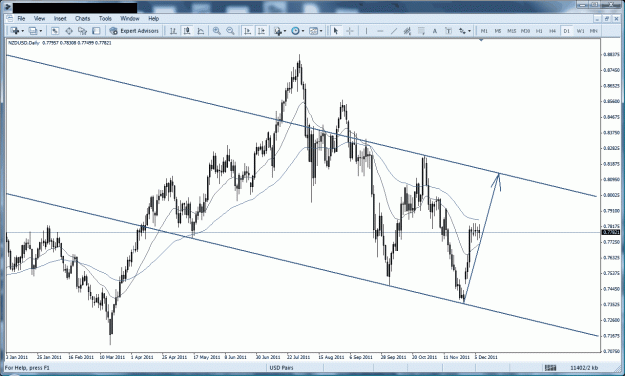Switch to W1 weekly timeframe
The height and width of the screenshot is (376, 625).
[x=580, y=31]
